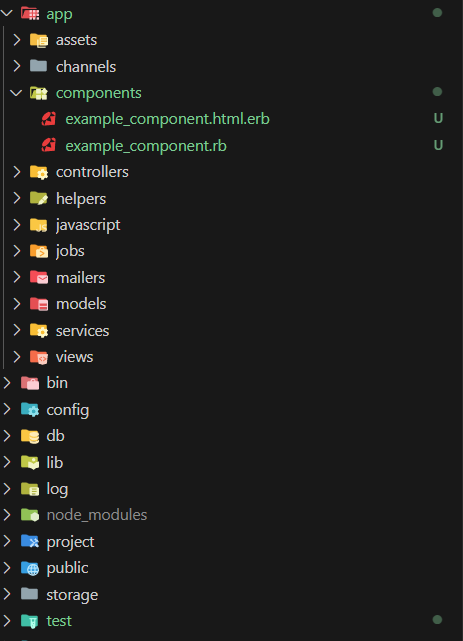Click the views folder code icon
This screenshot has height=641, width=463.
pyautogui.click(x=39, y=357)
